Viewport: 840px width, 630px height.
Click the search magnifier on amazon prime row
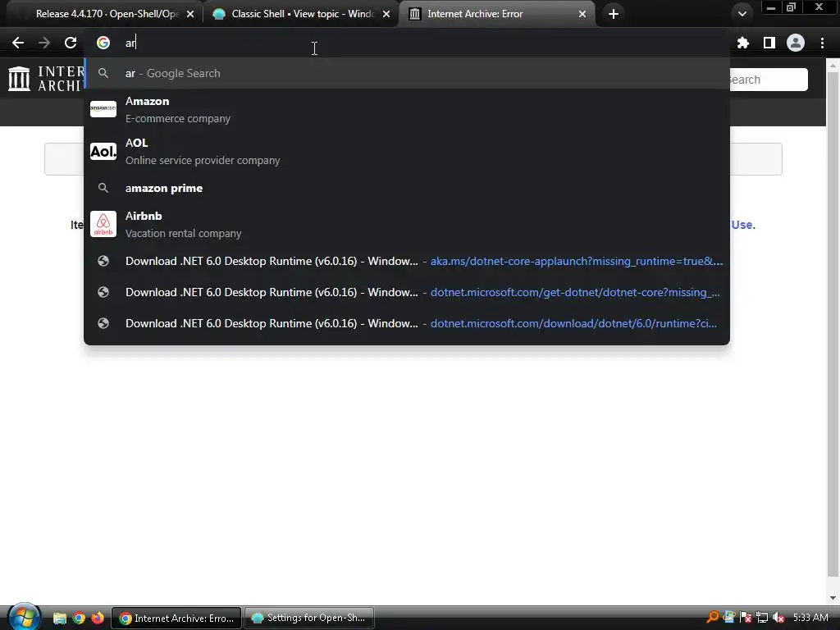click(x=103, y=188)
